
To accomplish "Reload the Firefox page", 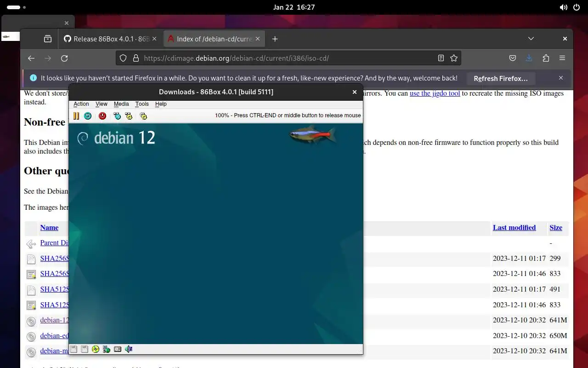I will (x=64, y=58).
